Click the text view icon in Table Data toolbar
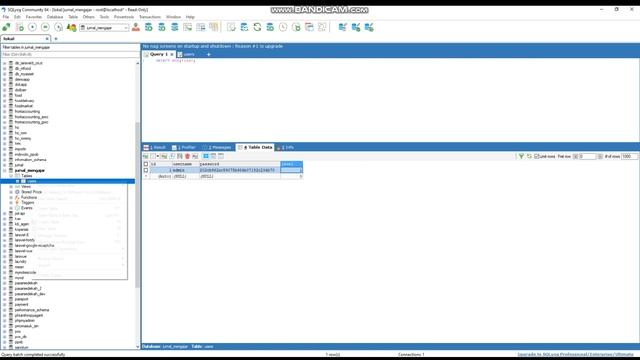This screenshot has width=640, height=360. (x=221, y=156)
